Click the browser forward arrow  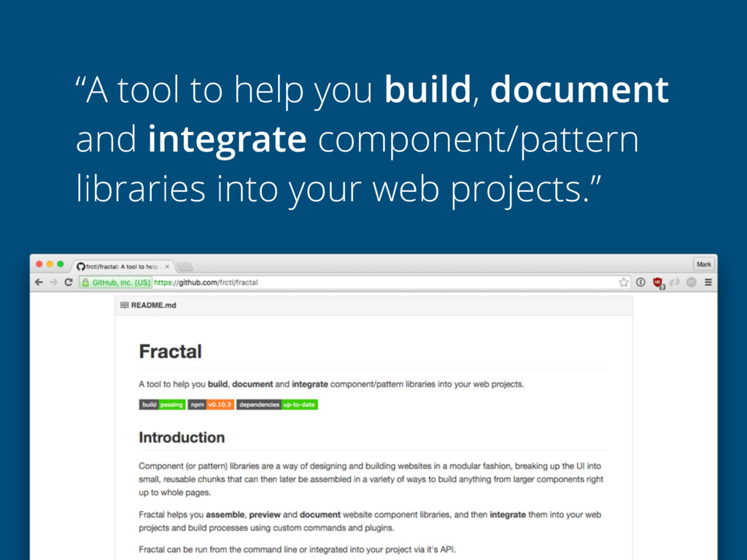click(x=53, y=282)
